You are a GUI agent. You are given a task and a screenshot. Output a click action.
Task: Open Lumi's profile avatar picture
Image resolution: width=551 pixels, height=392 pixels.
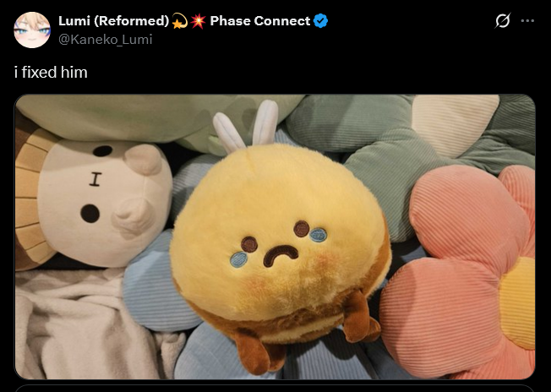click(32, 30)
